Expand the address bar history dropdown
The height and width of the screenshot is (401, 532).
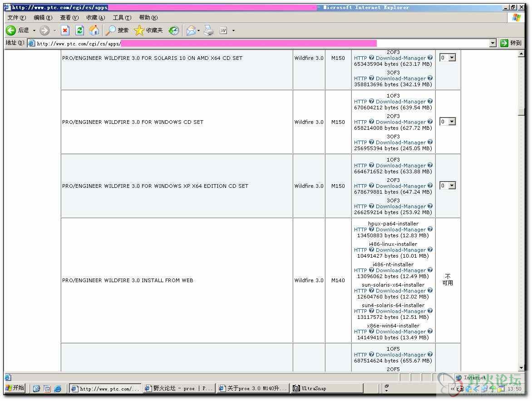click(x=493, y=43)
